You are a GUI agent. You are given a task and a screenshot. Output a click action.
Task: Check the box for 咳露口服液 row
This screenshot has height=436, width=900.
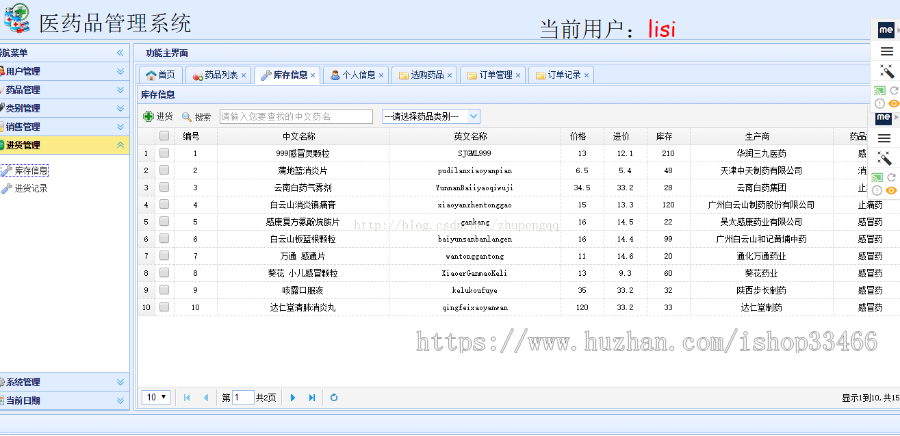point(164,290)
